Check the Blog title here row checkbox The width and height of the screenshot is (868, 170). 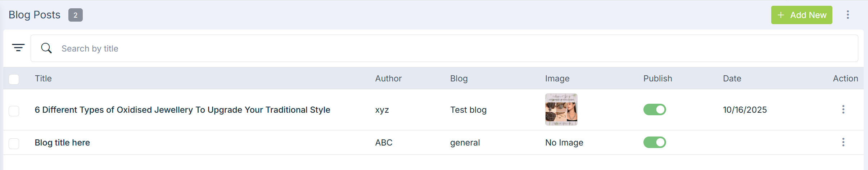(x=14, y=144)
